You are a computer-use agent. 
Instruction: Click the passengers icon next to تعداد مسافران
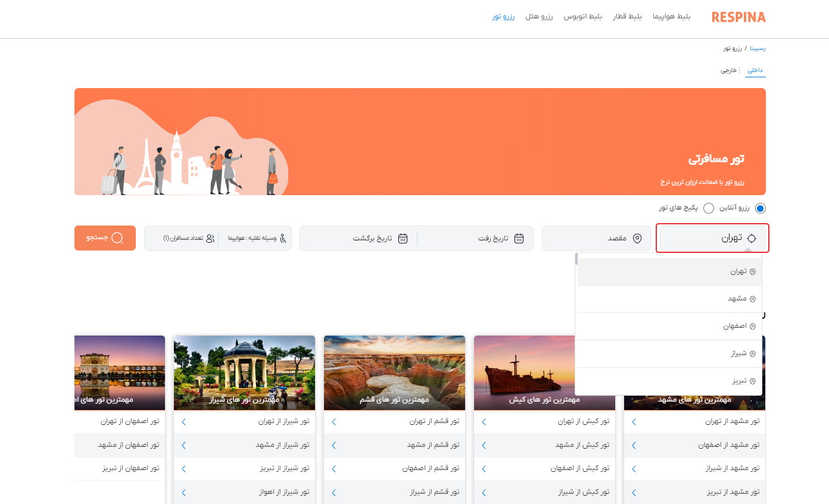point(211,238)
